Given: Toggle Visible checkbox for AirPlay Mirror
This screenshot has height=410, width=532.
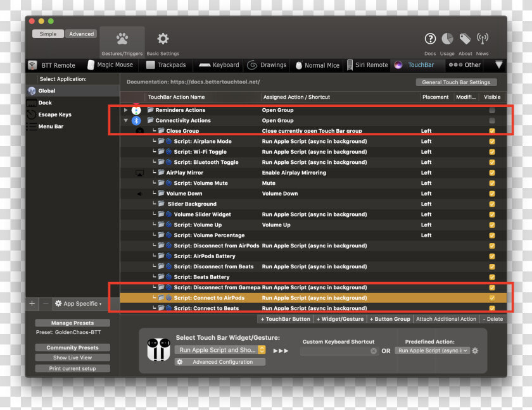Looking at the screenshot, I should click(492, 173).
